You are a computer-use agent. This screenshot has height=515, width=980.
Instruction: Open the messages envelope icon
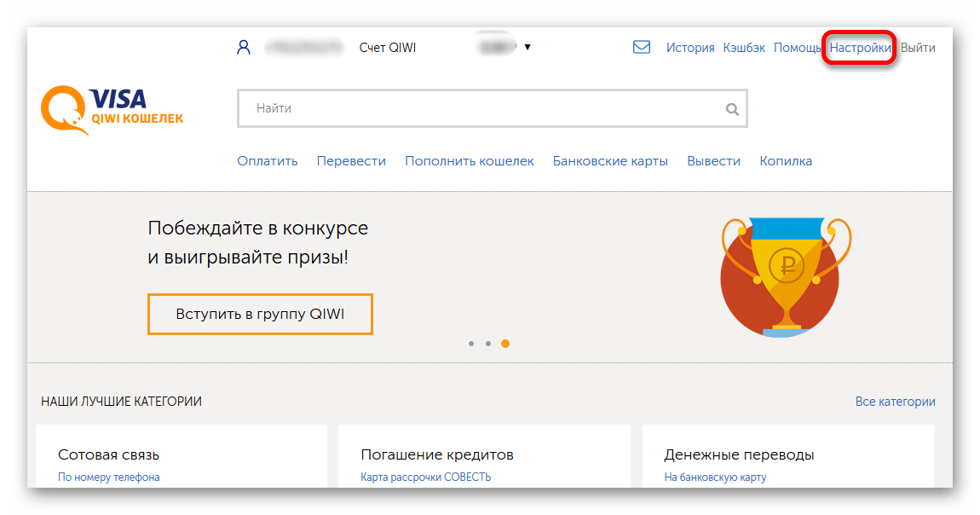click(x=641, y=47)
